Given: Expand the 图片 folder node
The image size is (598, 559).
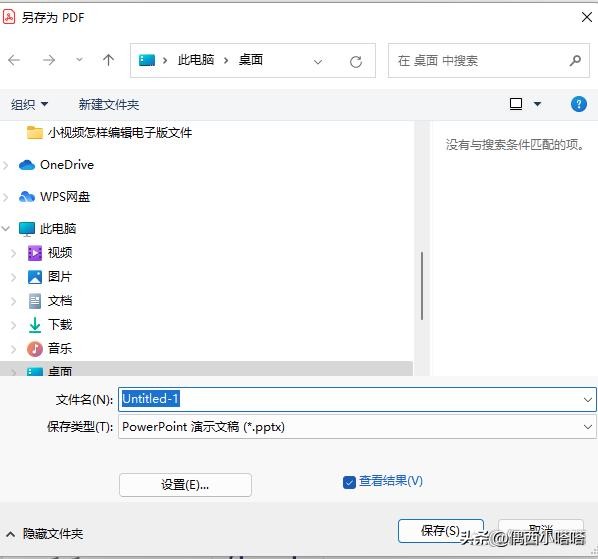Looking at the screenshot, I should (x=13, y=277).
